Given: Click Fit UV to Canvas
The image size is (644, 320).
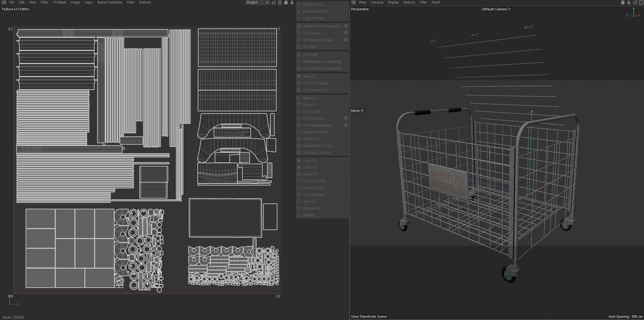Looking at the screenshot, I should pos(315,83).
